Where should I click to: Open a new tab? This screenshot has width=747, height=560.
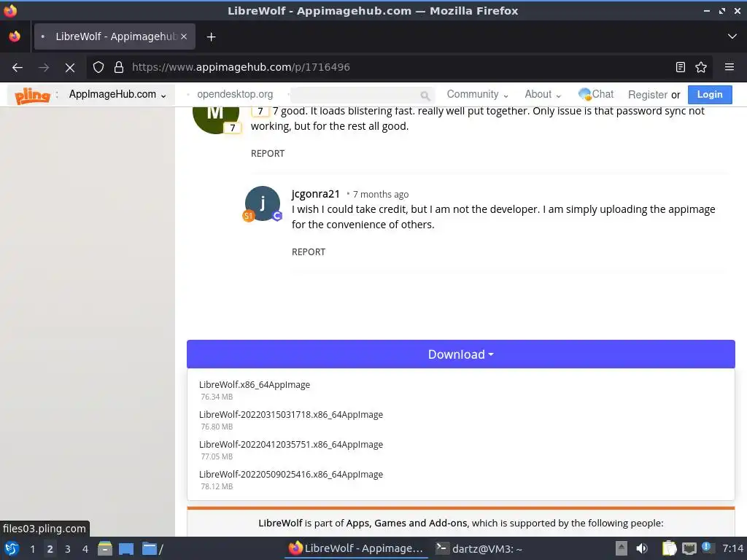click(211, 36)
